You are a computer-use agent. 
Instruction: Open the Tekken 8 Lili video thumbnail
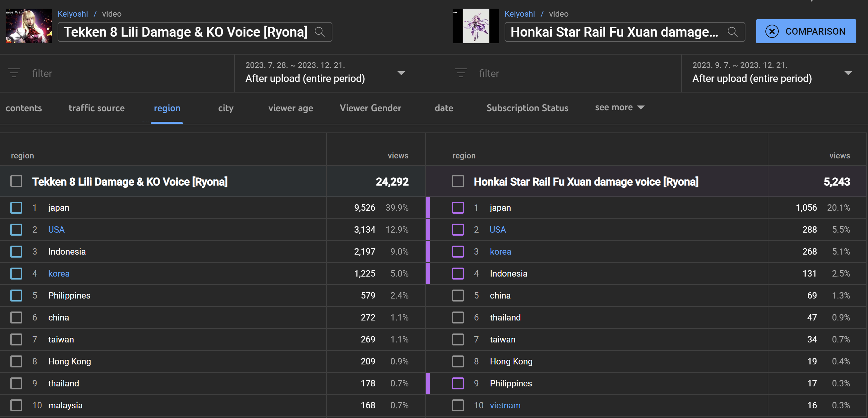(x=29, y=26)
